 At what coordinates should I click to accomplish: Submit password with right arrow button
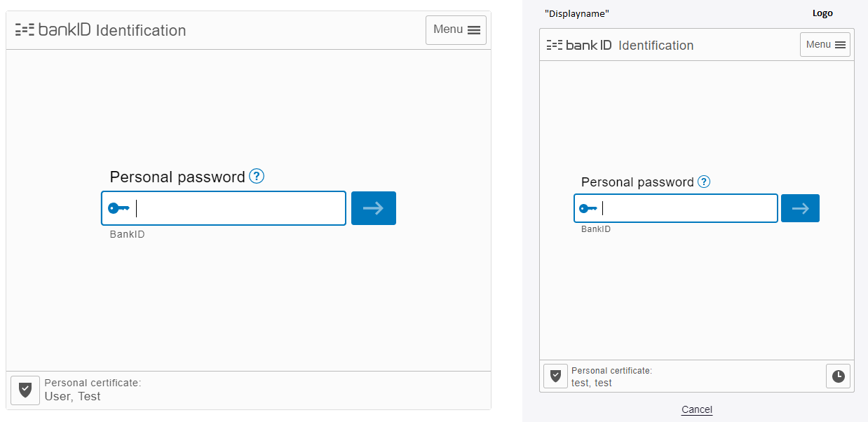[800, 208]
